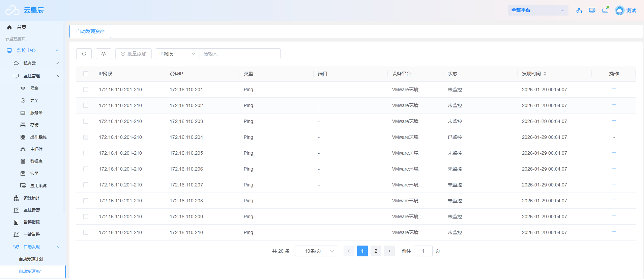Check the row for 172.16.110.205
The image size is (644, 279).
click(x=86, y=153)
